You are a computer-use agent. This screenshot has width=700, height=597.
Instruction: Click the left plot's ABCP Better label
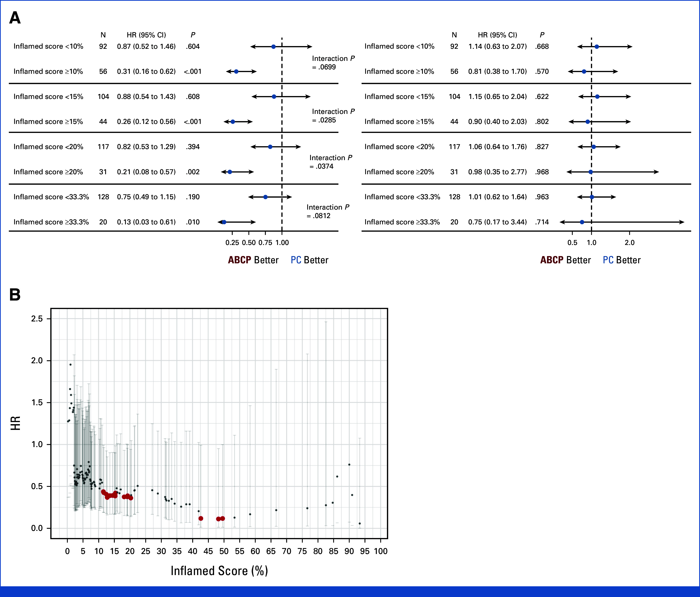253,260
